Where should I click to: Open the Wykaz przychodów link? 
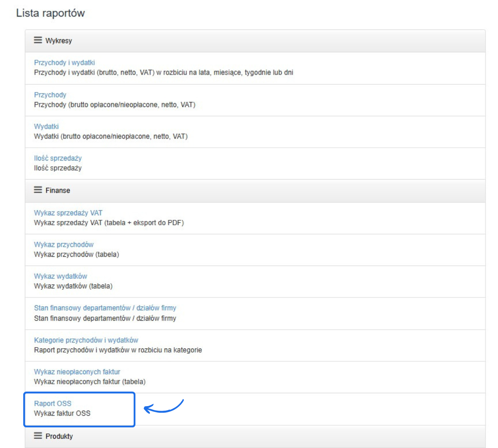(63, 245)
